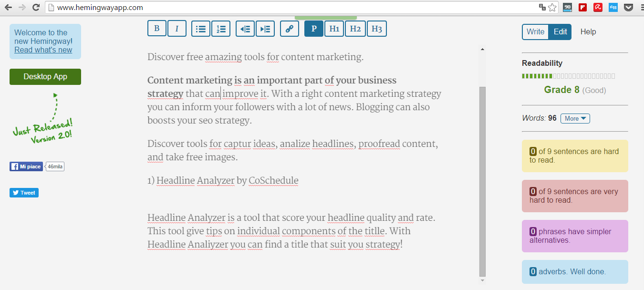The width and height of the screenshot is (644, 290).
Task: Open the translate page icon in the address bar
Action: click(x=542, y=7)
